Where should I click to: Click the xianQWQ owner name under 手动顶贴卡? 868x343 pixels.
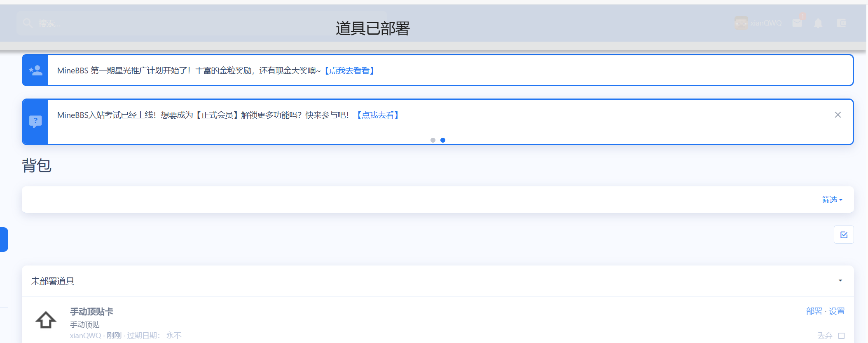point(85,336)
